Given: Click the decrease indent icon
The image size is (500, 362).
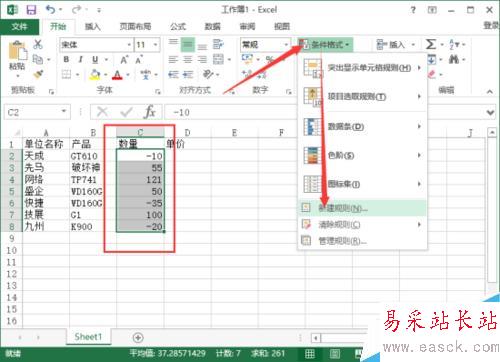Looking at the screenshot, I should tap(173, 75).
